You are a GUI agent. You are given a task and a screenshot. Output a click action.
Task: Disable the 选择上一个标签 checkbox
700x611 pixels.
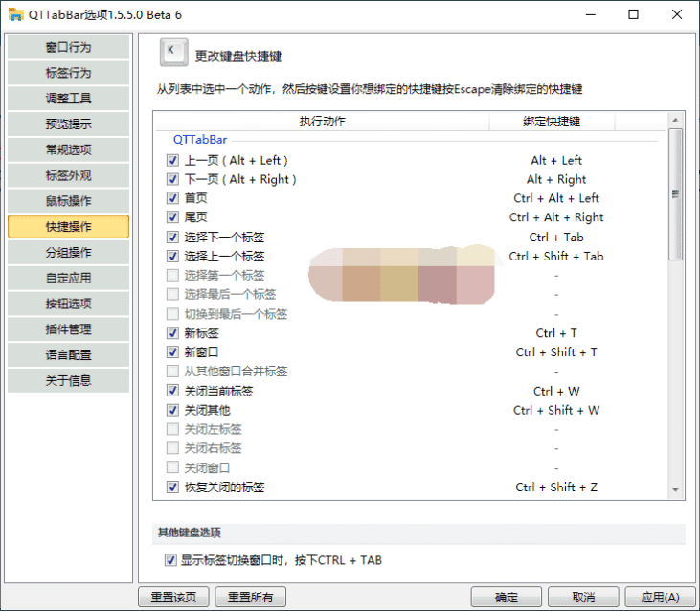click(x=172, y=257)
